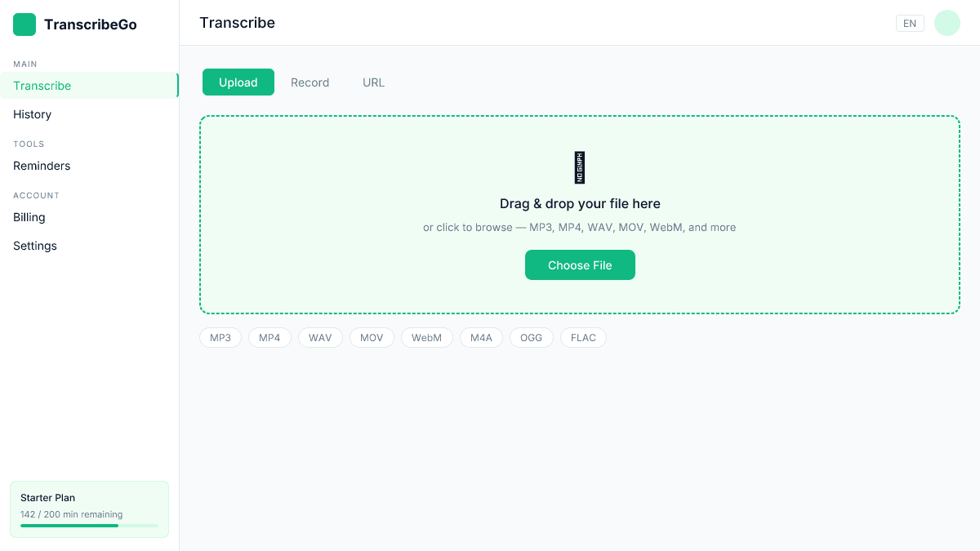The height and width of the screenshot is (551, 980).
Task: Open the EN language selector
Action: click(x=910, y=23)
